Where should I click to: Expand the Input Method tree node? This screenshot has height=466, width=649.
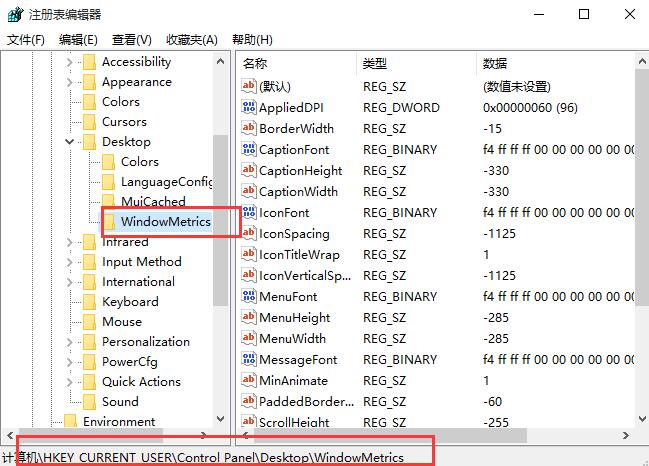[70, 262]
